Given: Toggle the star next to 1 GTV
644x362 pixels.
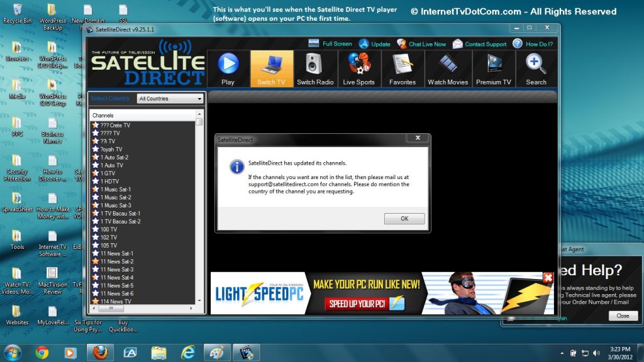Looking at the screenshot, I should [96, 173].
